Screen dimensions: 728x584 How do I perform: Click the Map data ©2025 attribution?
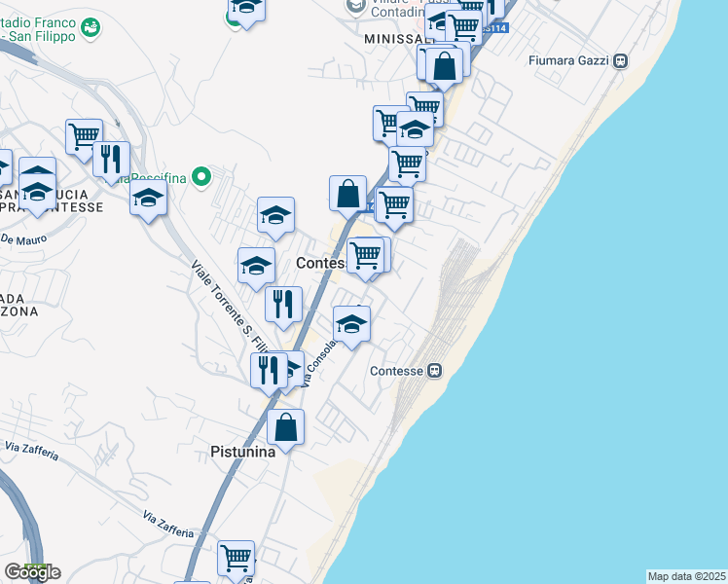(x=687, y=576)
